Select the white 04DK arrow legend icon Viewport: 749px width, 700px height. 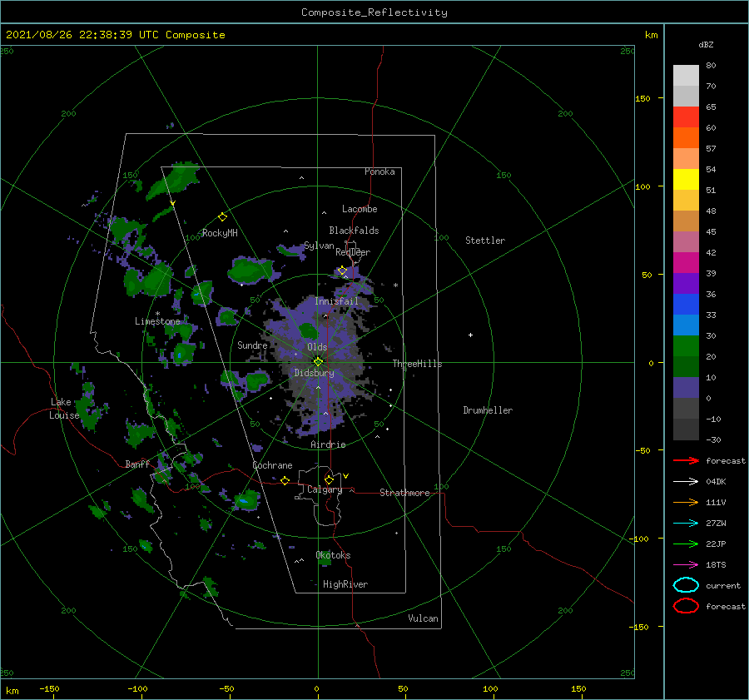coord(686,481)
